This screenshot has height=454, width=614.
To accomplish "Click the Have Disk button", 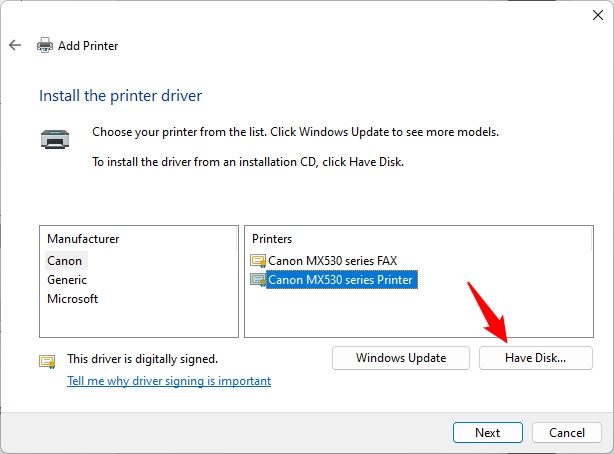I will (x=536, y=358).
